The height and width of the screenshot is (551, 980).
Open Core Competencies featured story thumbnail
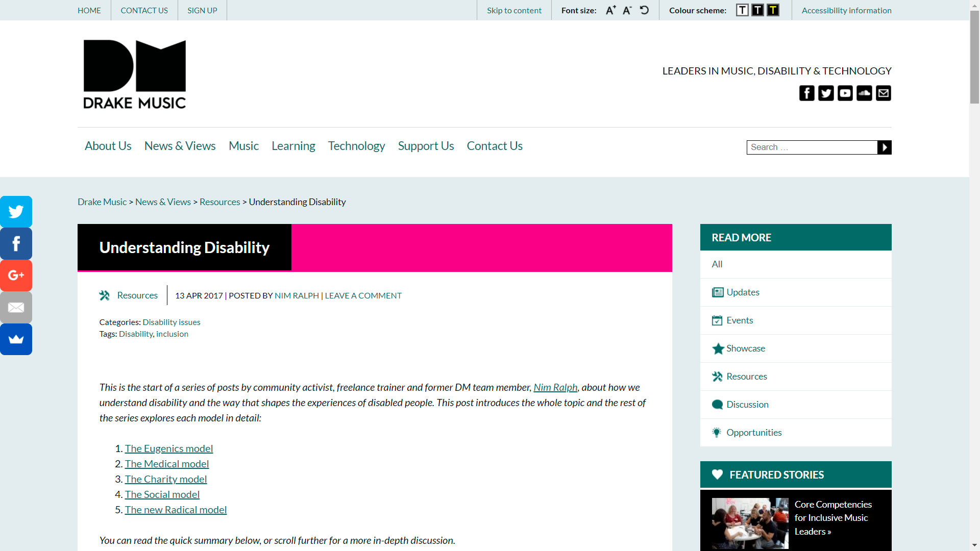point(750,523)
